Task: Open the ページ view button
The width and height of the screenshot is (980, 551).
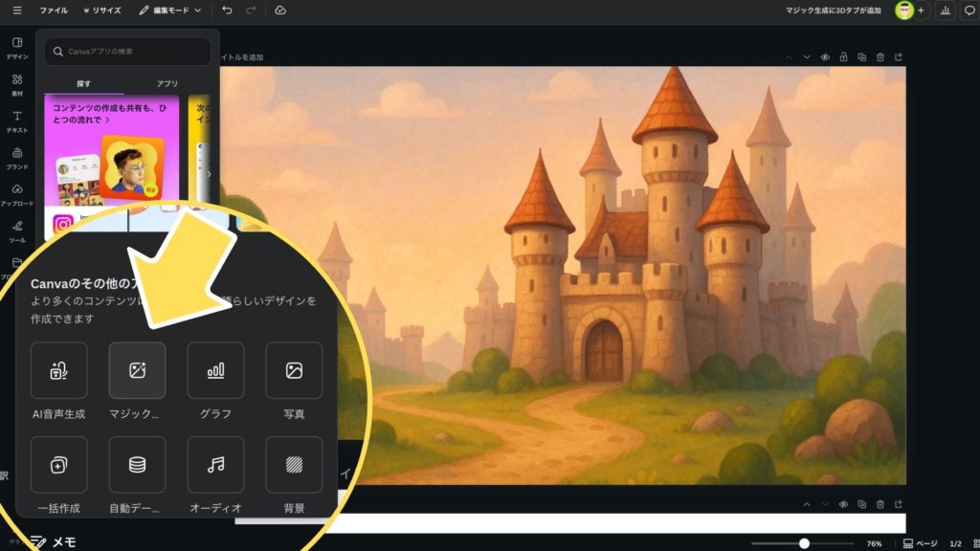Action: (x=921, y=543)
